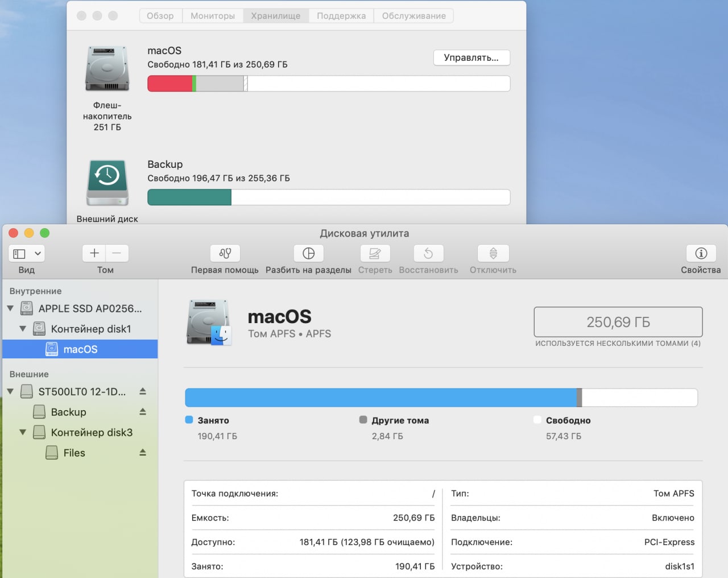The width and height of the screenshot is (728, 578).
Task: Click the 250,69 ГБ capacity box
Action: pos(618,322)
